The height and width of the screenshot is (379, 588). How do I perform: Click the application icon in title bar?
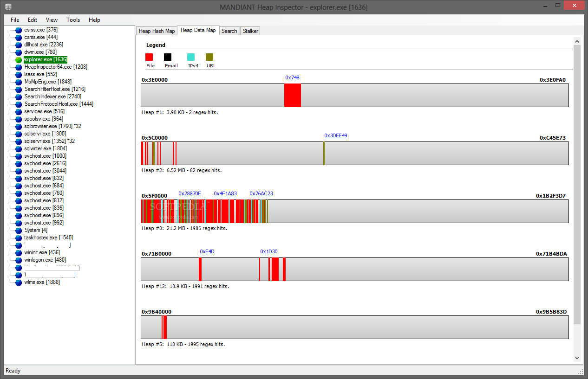pyautogui.click(x=8, y=7)
